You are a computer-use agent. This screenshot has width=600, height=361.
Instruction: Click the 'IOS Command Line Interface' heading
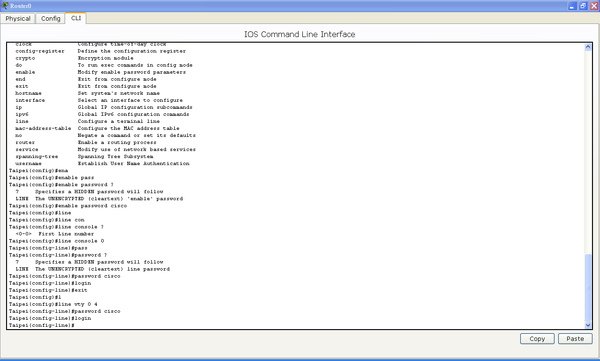[x=300, y=34]
